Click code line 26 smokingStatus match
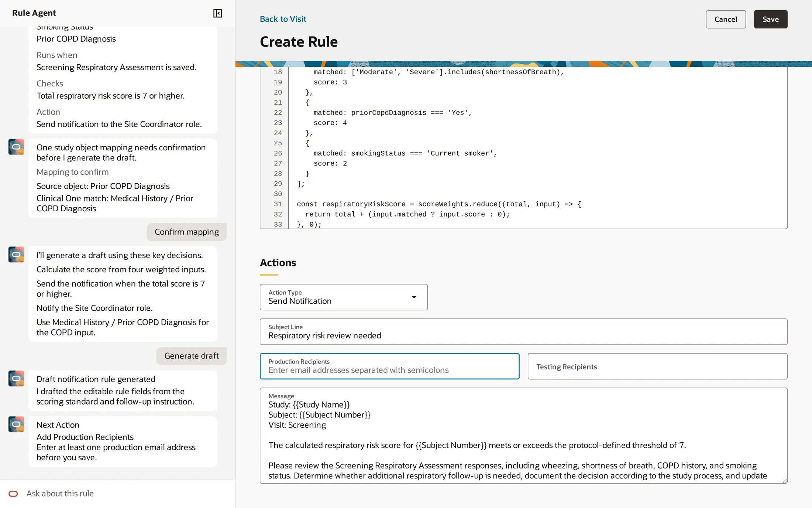This screenshot has width=812, height=508. point(405,153)
